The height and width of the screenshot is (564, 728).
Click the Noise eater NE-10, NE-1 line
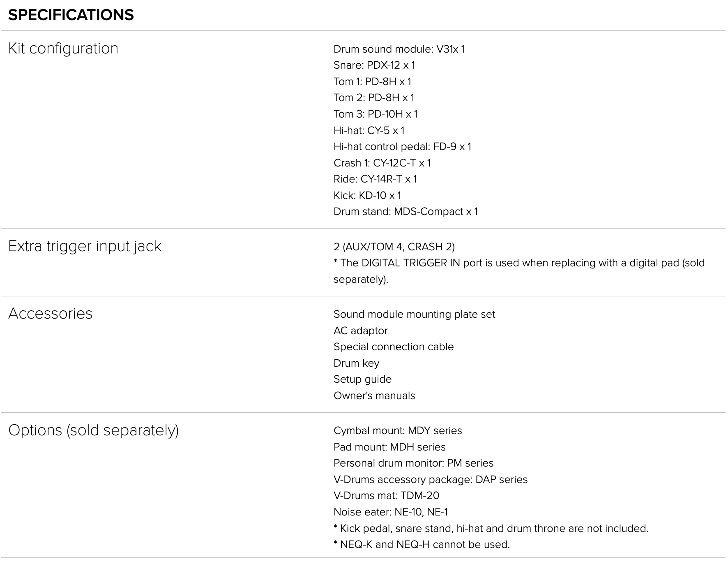391,512
